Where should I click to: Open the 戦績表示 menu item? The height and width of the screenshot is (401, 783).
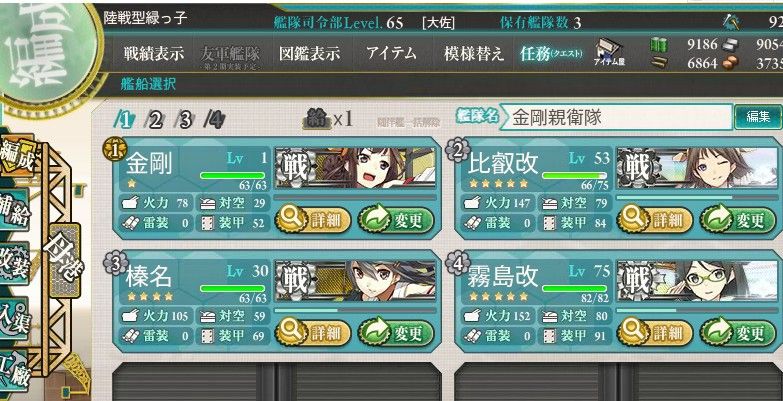[154, 54]
